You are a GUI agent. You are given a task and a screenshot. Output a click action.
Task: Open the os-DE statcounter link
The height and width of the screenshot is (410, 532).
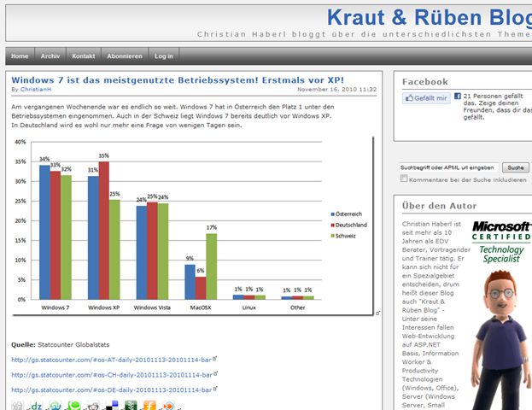coord(112,390)
